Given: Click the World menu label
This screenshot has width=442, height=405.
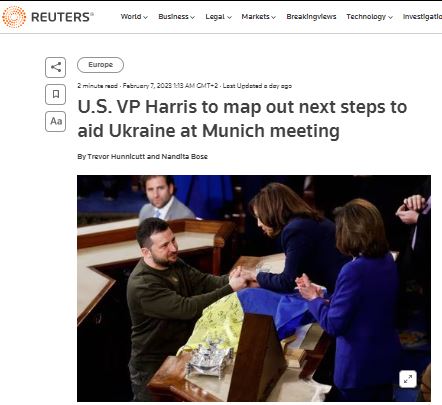Looking at the screenshot, I should [x=131, y=17].
